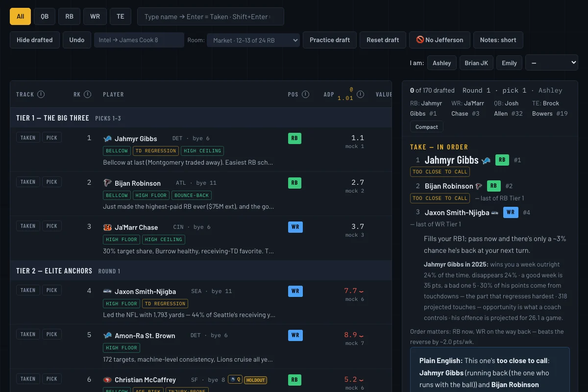Image resolution: width=588 pixels, height=392 pixels.
Task: Click the WR badge in Ja'Marr Chase row
Action: pos(295,227)
